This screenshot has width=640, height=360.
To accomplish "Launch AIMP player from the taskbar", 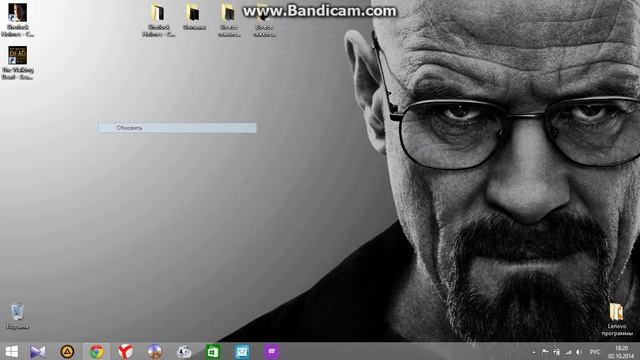I will [x=67, y=351].
